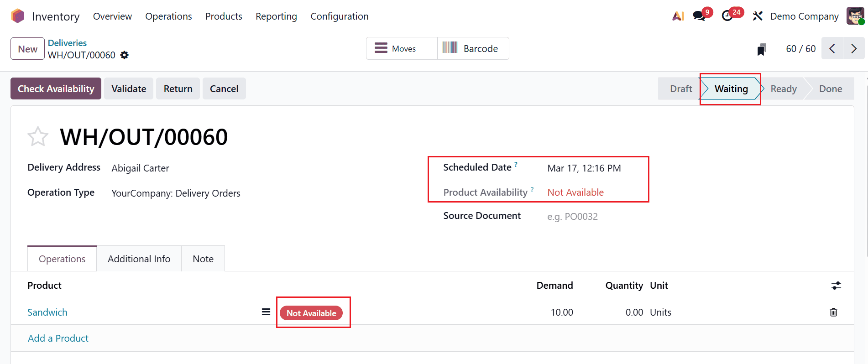Switch to the Note tab

click(x=203, y=259)
